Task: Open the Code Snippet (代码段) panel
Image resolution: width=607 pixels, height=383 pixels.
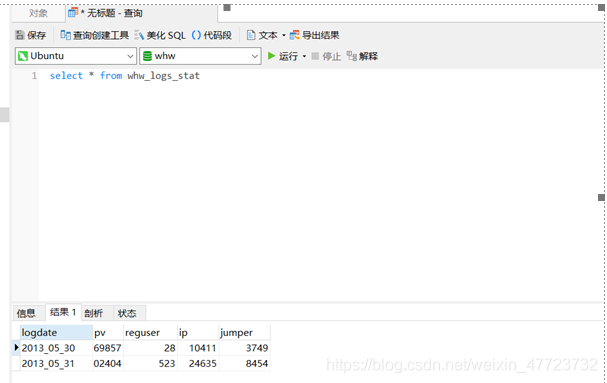Action: click(x=212, y=35)
